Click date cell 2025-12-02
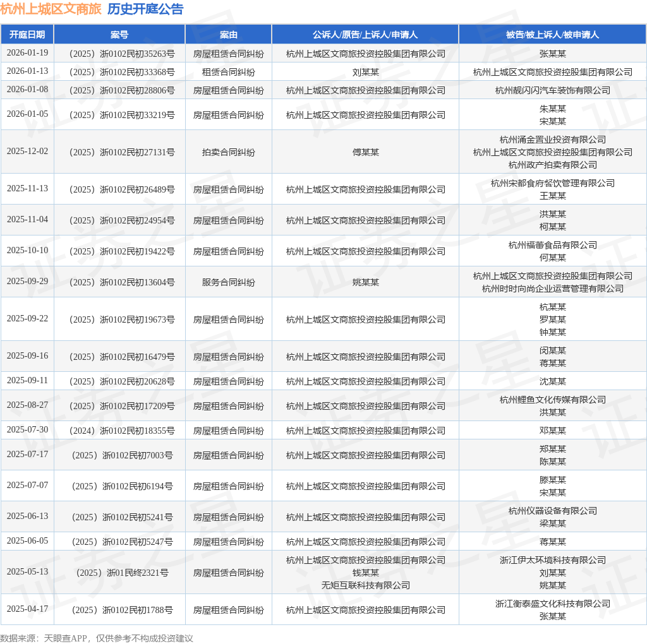The width and height of the screenshot is (647, 644). click(27, 152)
